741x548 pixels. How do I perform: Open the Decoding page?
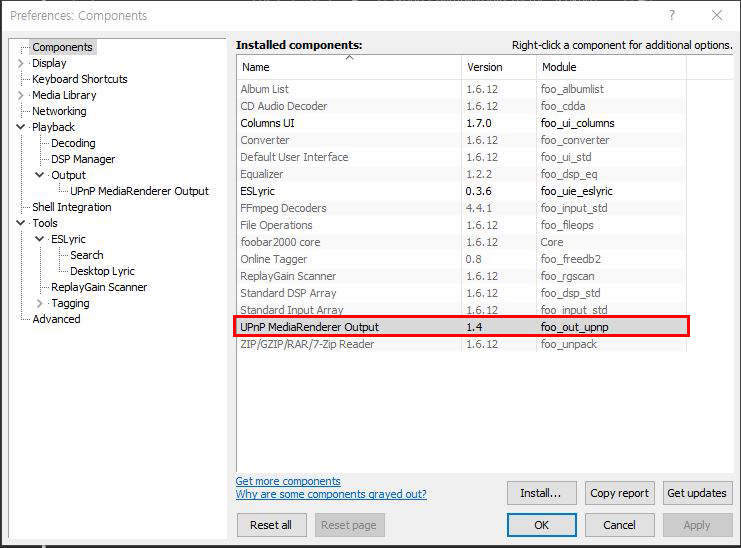[x=73, y=143]
